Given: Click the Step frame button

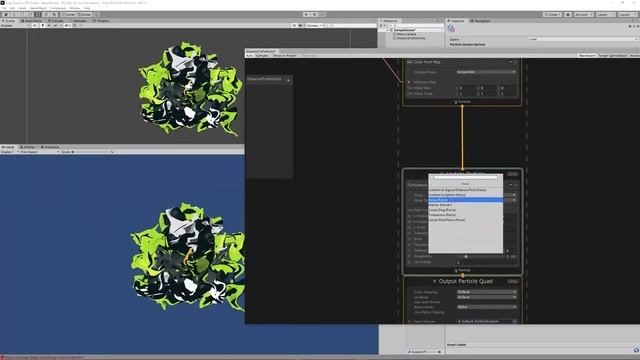Looking at the screenshot, I should pos(322,15).
